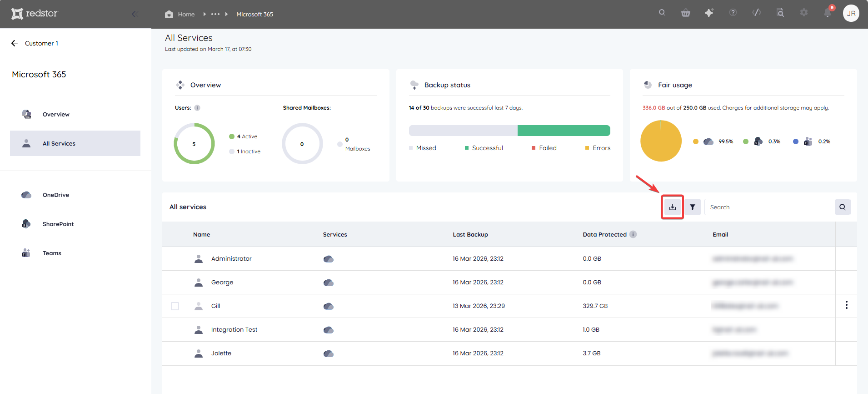
Task: Open the help question-mark icon
Action: [733, 13]
